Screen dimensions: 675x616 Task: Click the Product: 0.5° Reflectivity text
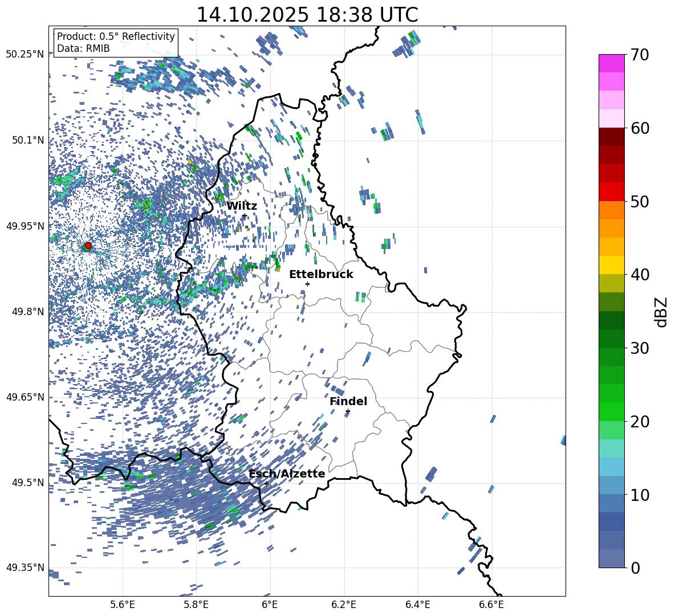(x=116, y=36)
